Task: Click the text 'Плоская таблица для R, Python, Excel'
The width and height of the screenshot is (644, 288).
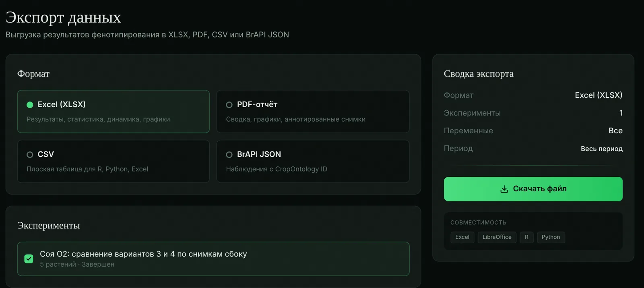Action: point(87,169)
